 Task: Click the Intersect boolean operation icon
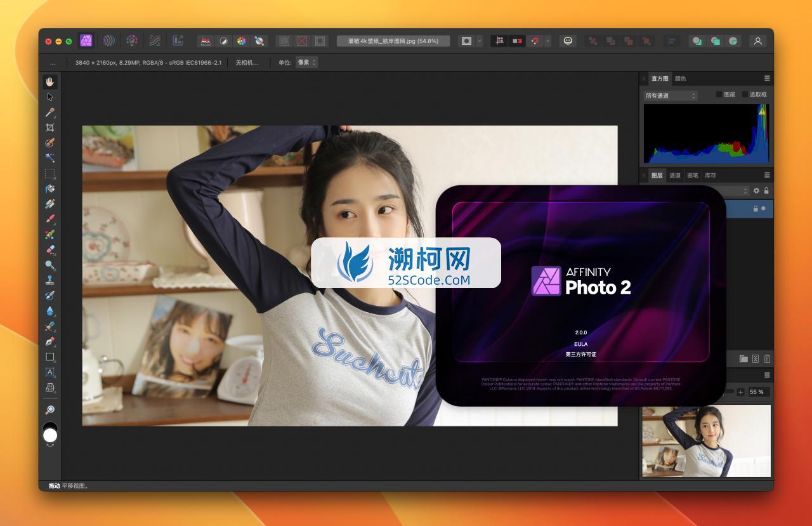pyautogui.click(x=733, y=41)
